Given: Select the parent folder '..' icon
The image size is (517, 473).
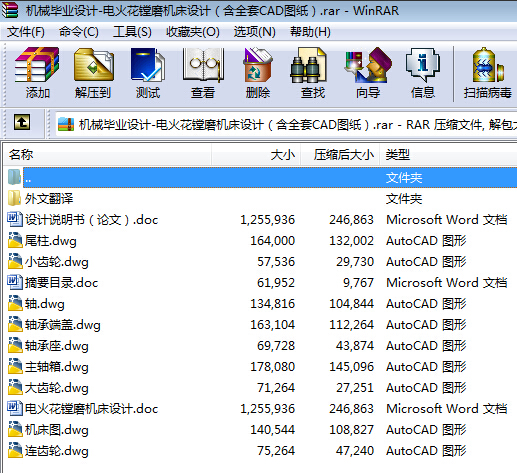Looking at the screenshot, I should (x=14, y=177).
